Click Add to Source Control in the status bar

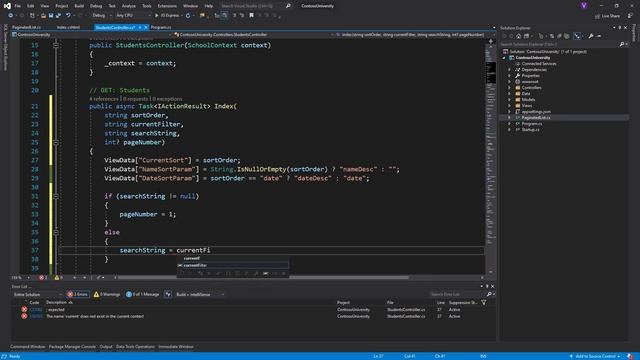595,356
